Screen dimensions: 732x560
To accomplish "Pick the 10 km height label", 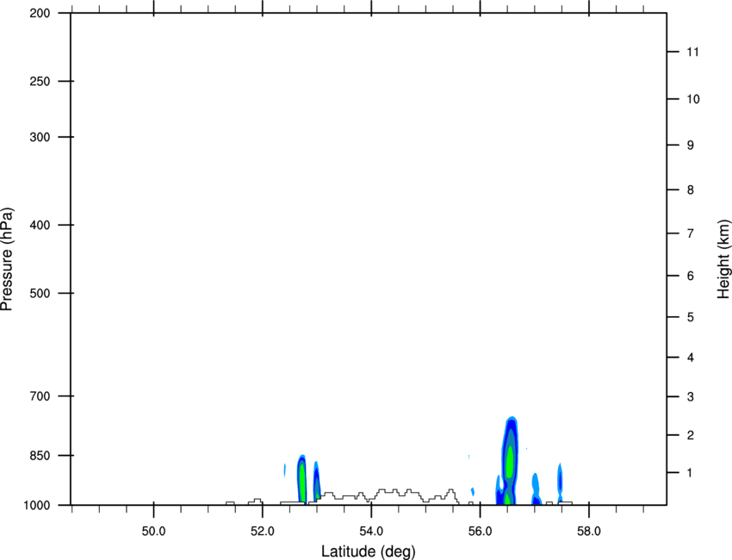I will [693, 99].
